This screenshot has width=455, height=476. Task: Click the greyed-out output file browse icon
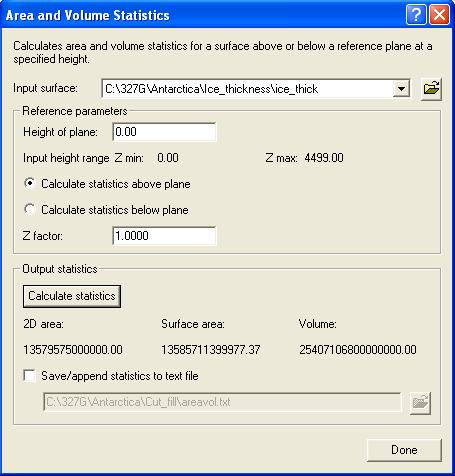coord(420,403)
